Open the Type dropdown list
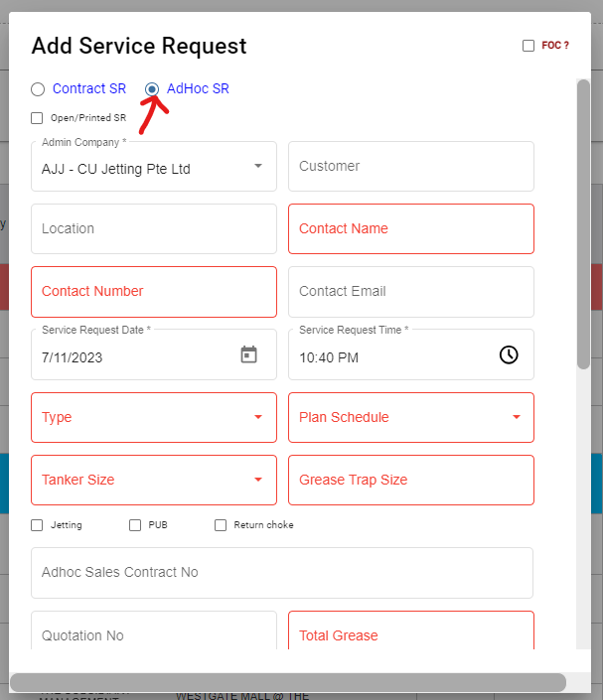 (257, 417)
